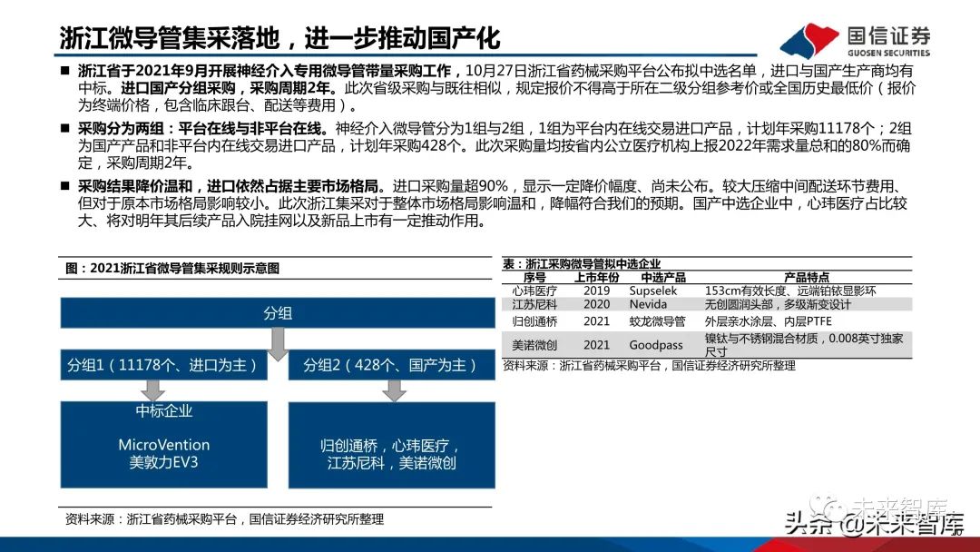Click the year cell 2019

[597, 291]
